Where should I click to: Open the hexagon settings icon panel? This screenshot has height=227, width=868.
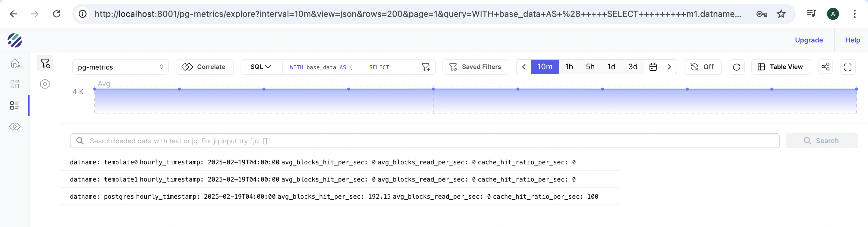tap(45, 84)
